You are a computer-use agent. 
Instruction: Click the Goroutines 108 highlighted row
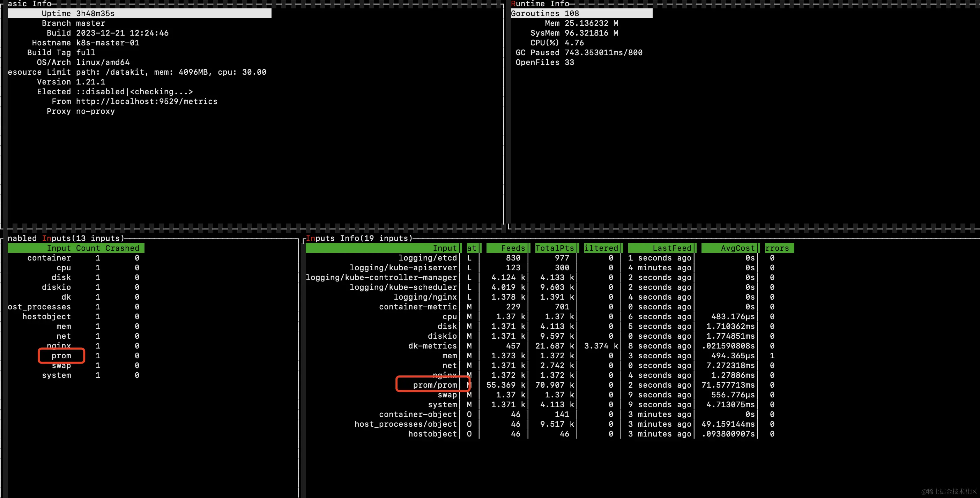point(581,13)
